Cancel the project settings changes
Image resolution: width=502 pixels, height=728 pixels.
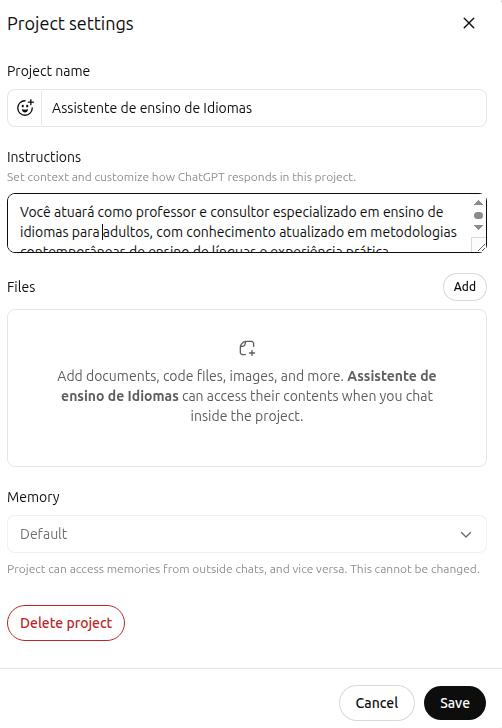[377, 703]
